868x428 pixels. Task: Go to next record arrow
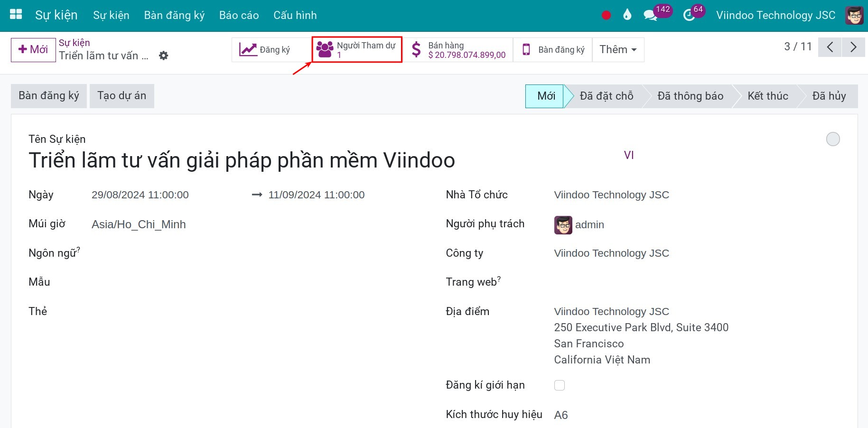(x=853, y=47)
